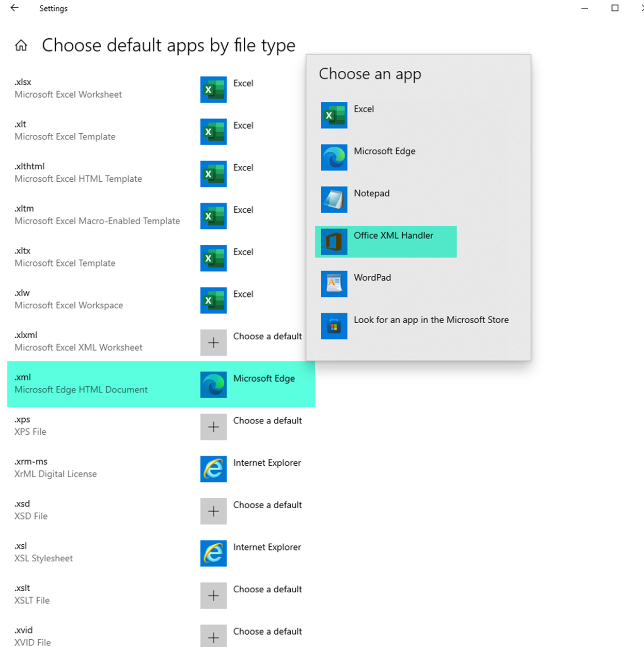This screenshot has width=644, height=647.
Task: Select Office XML Handler label
Action: [x=394, y=235]
